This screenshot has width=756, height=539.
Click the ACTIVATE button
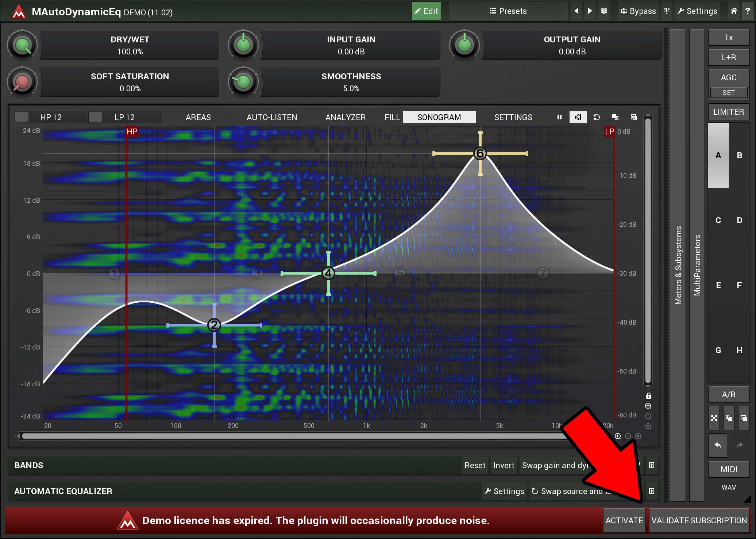(x=624, y=520)
